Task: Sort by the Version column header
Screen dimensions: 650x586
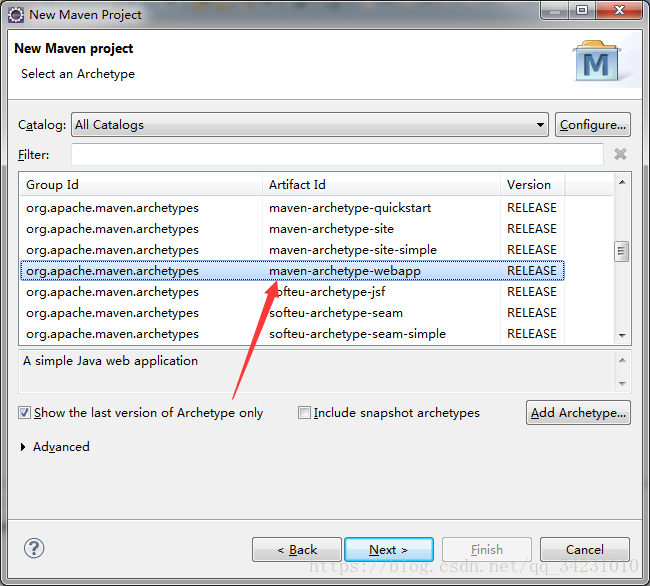Action: tap(532, 185)
